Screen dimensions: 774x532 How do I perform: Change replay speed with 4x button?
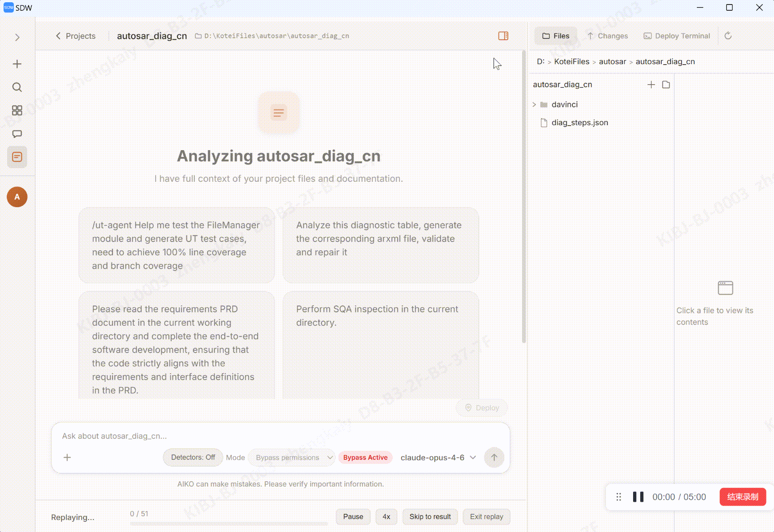(x=386, y=516)
